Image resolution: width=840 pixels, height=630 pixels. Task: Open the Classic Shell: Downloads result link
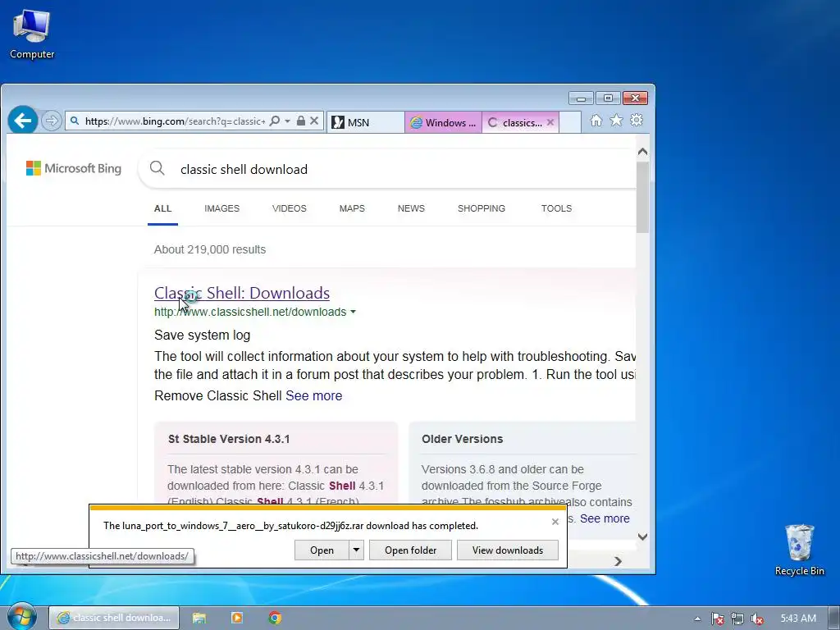(x=242, y=293)
